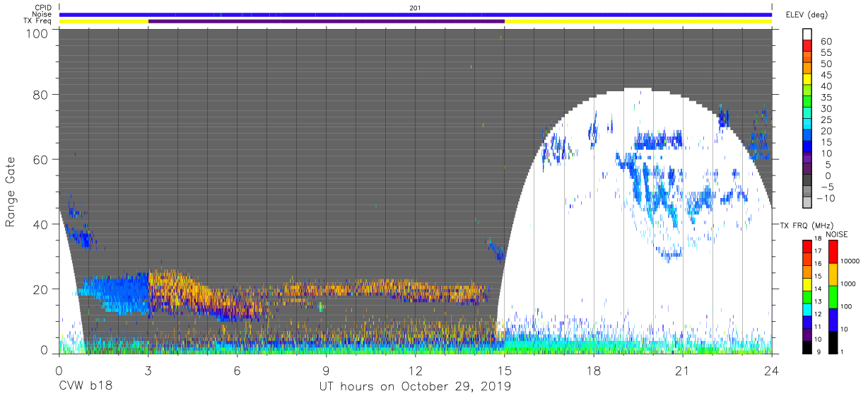Screen dimensions: 868x401
Task: Pick the blue swatch in NOISE colorbar
Action: coord(833,320)
